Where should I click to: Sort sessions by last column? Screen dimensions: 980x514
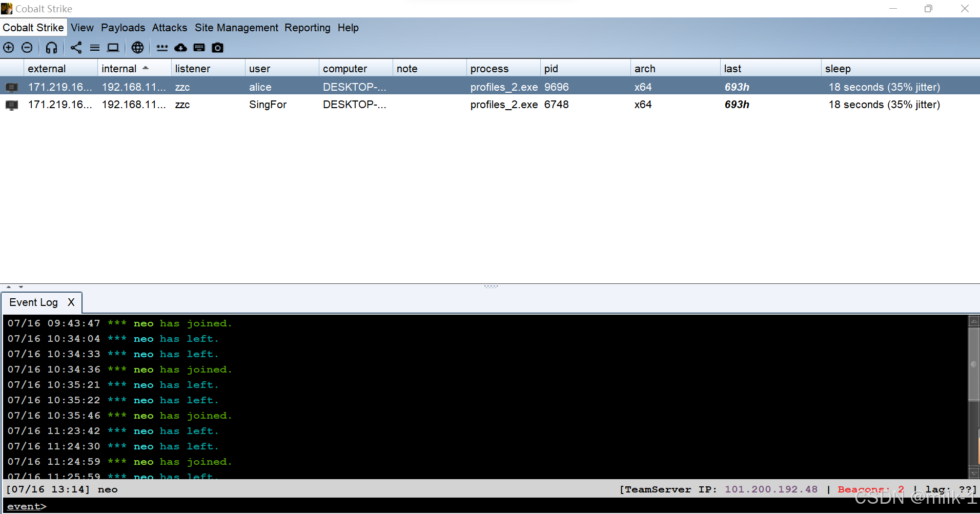point(771,69)
